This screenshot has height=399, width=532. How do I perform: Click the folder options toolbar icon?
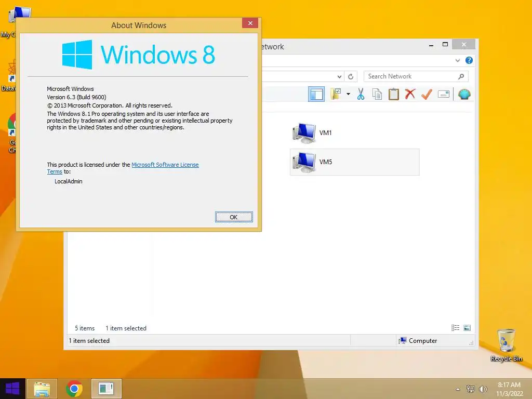(336, 94)
